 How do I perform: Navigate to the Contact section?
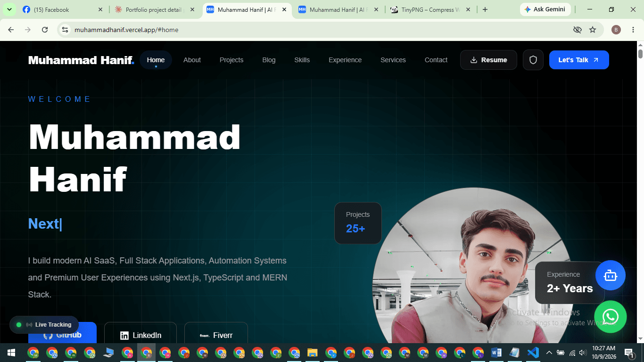pos(436,60)
